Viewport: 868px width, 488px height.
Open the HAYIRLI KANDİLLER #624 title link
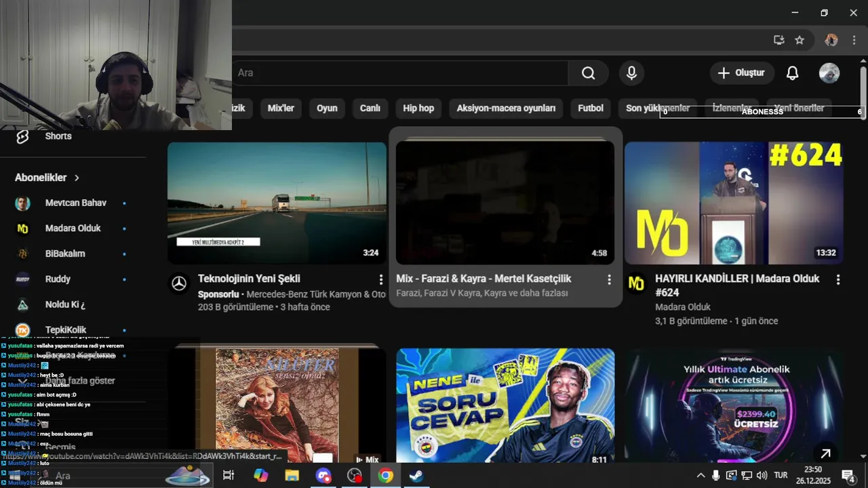(737, 285)
